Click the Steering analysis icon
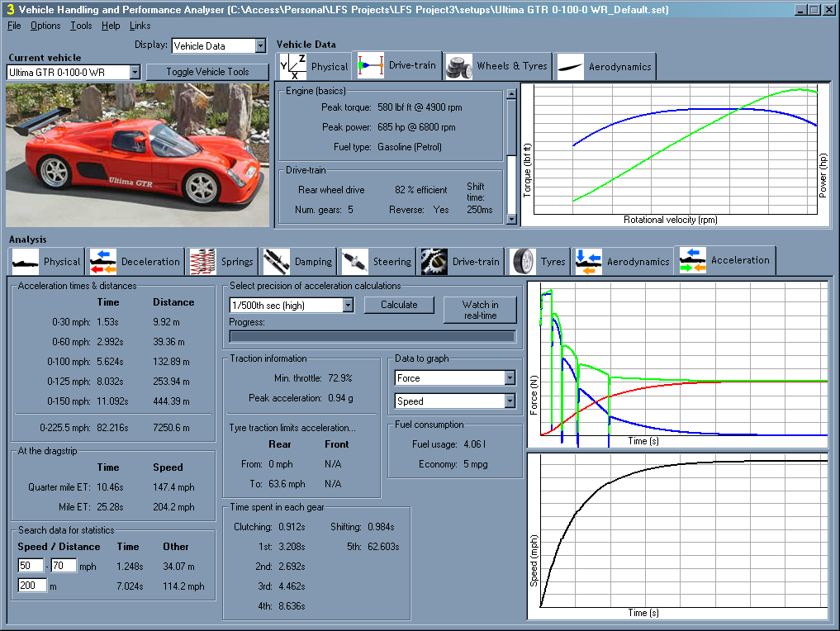Screen dimensions: 840x631 click(x=355, y=262)
